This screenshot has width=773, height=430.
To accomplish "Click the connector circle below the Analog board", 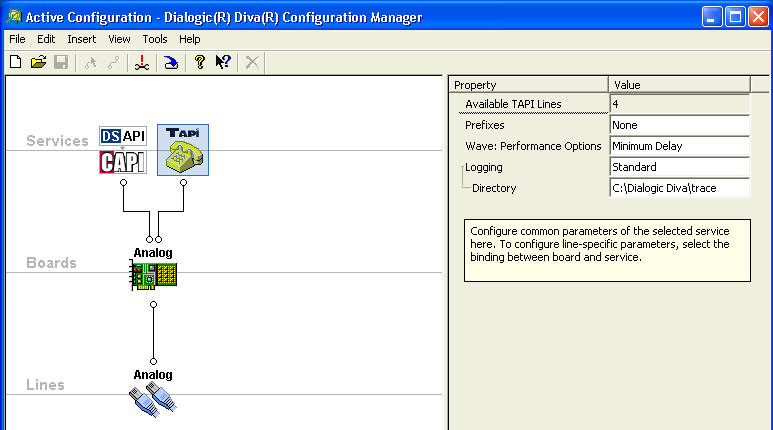I will click(153, 305).
